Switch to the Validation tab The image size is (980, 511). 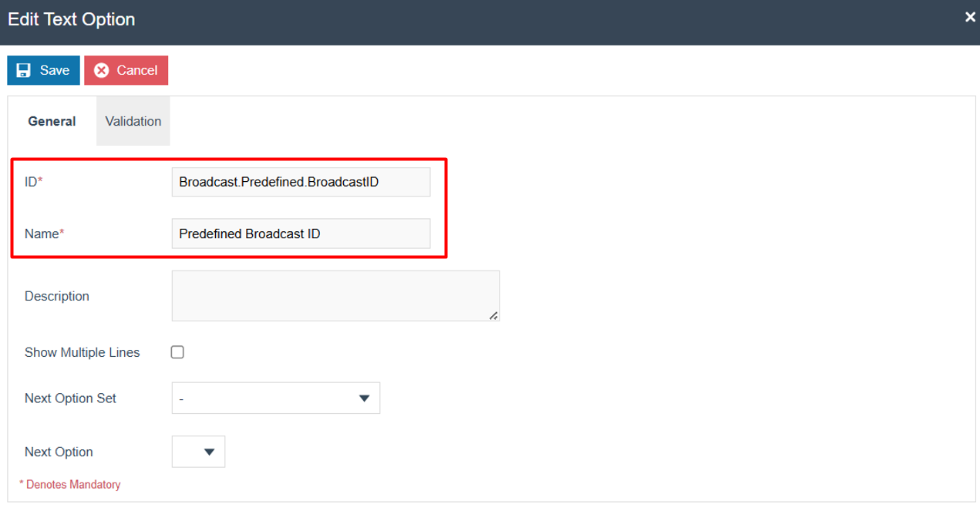133,121
